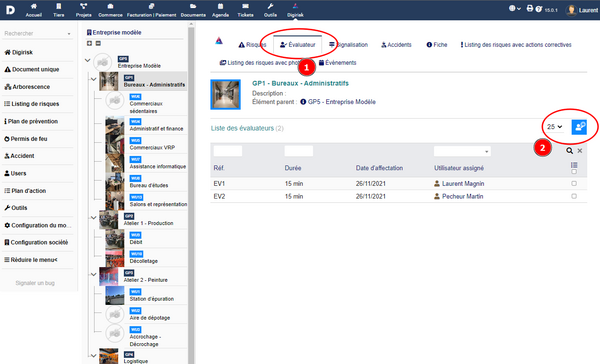Screen dimensions: 600x364
Task: Click the Bureau d'études thumbnail
Action: pos(115,183)
